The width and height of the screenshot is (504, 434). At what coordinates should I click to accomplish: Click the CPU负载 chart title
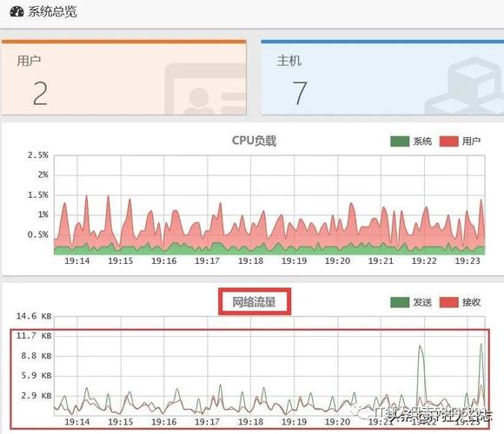coord(254,141)
